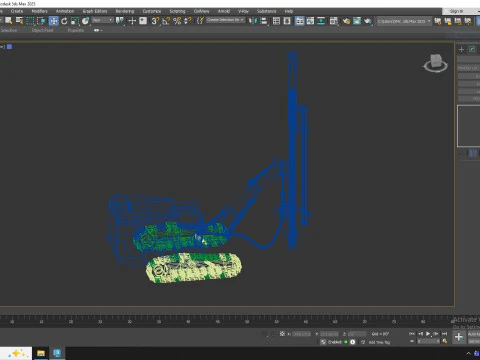Click the Align tool icon
Viewport: 480px width, 360px height.
tap(264, 21)
